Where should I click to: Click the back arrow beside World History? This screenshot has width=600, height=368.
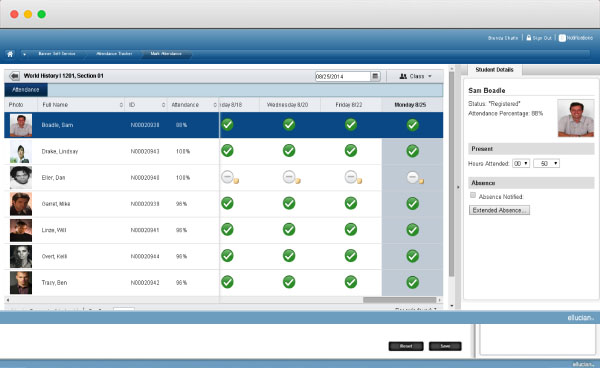point(15,76)
